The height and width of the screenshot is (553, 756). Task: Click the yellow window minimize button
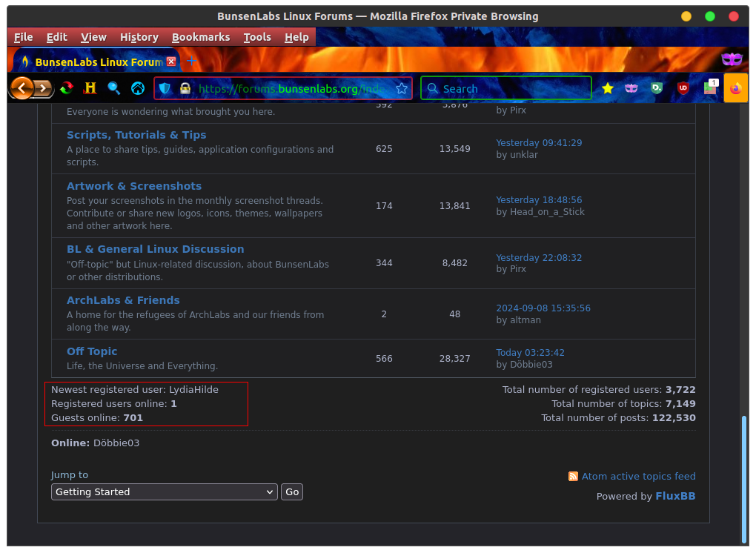pyautogui.click(x=686, y=16)
